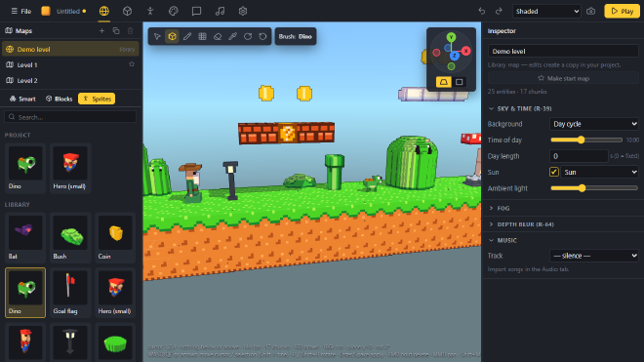
Task: Switch to the Smart tab
Action: pos(22,99)
